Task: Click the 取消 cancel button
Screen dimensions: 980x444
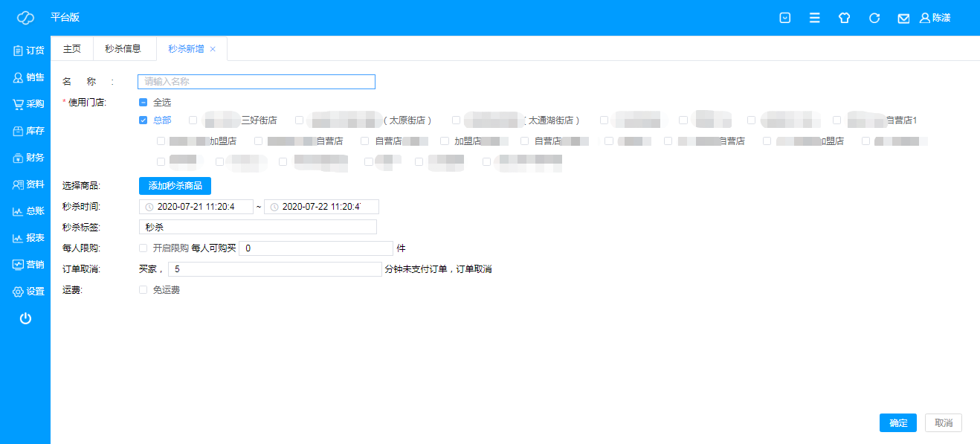Action: click(944, 423)
